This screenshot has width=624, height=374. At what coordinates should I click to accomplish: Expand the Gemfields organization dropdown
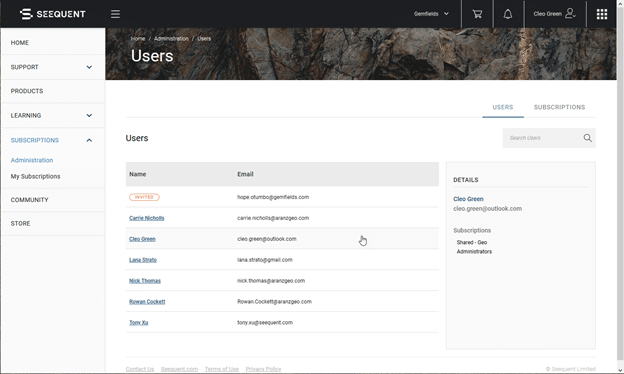point(431,14)
